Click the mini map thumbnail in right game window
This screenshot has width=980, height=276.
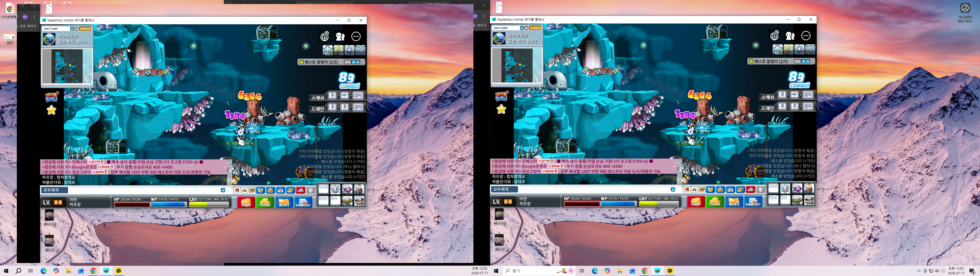[x=517, y=66]
